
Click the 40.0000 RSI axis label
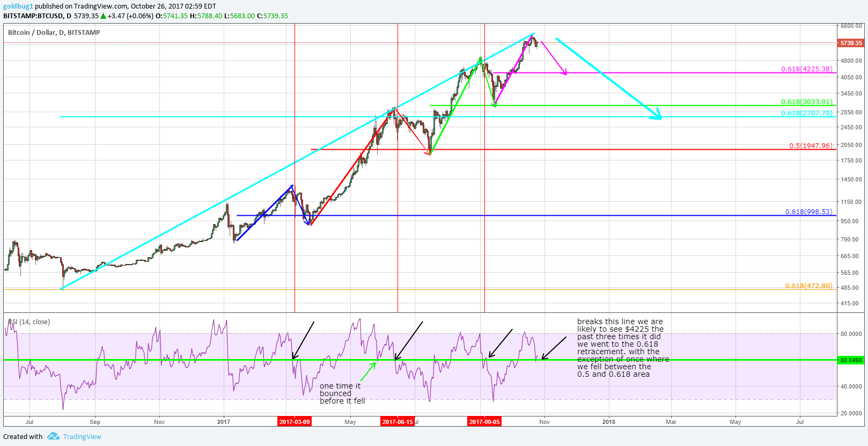pos(851,386)
